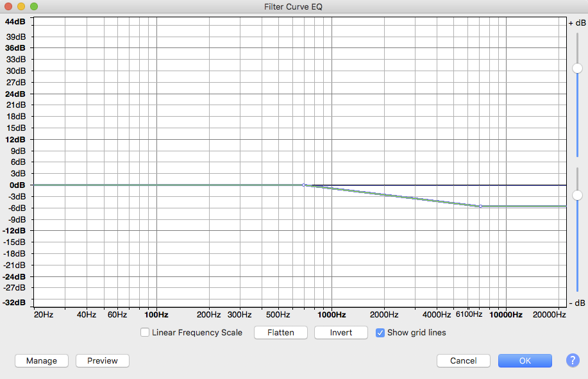Click the flat curve line at 100Hz
Viewport: 588px width, 379px height.
tap(156, 185)
